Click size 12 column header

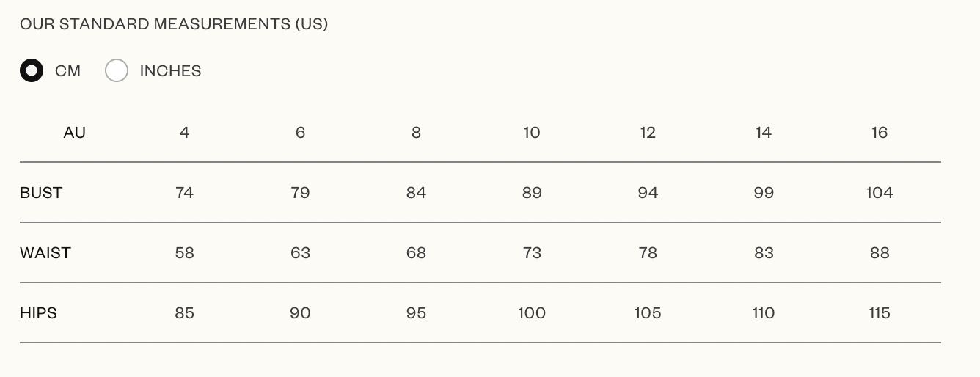point(648,133)
